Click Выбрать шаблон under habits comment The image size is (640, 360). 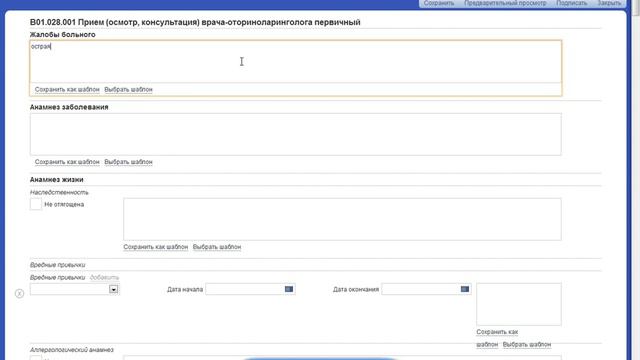coord(527,344)
